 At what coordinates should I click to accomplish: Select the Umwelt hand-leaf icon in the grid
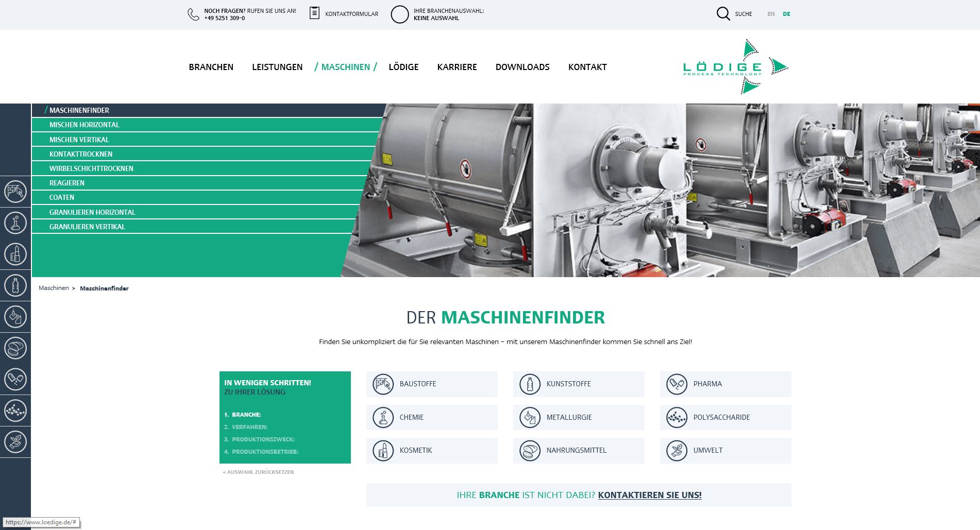point(677,450)
